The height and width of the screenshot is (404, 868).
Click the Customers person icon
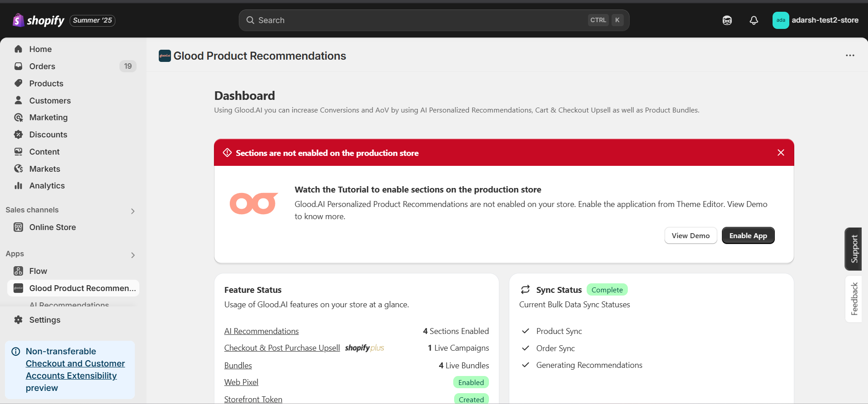tap(18, 100)
